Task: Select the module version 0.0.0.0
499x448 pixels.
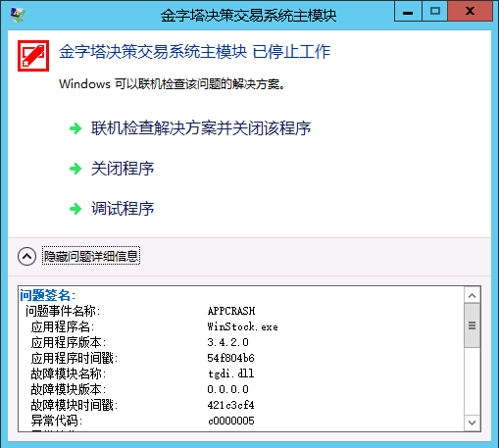Action: pyautogui.click(x=228, y=389)
